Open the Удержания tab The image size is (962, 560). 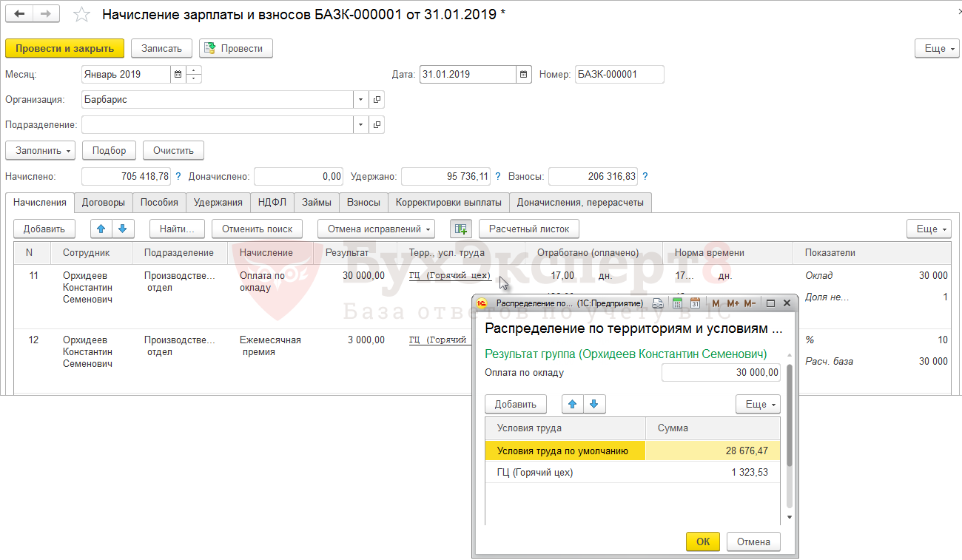[218, 202]
